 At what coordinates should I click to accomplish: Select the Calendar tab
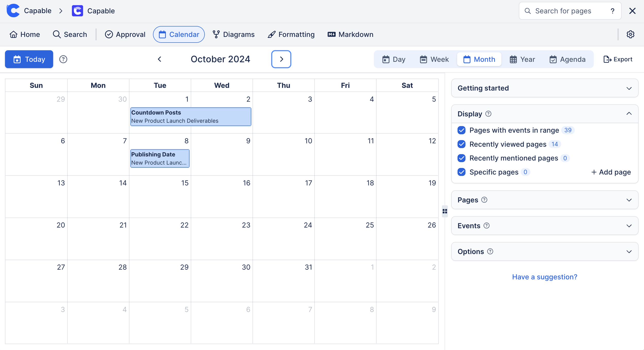[179, 34]
